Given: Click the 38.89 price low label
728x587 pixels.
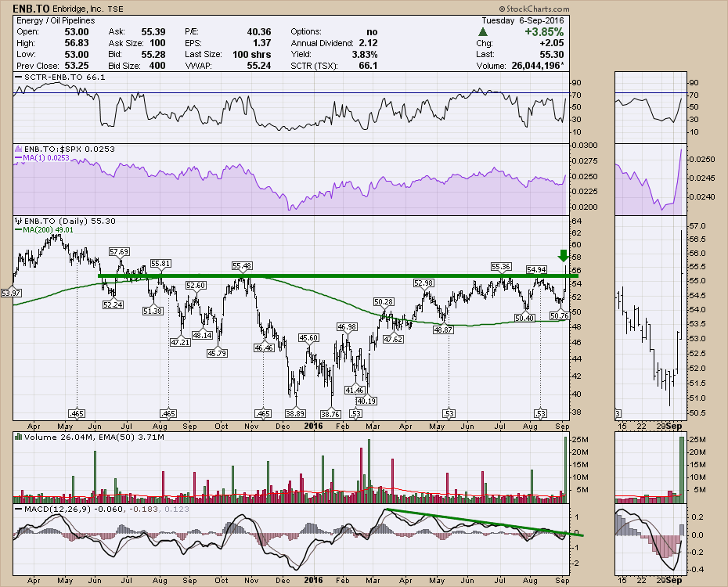Looking at the screenshot, I should [295, 413].
